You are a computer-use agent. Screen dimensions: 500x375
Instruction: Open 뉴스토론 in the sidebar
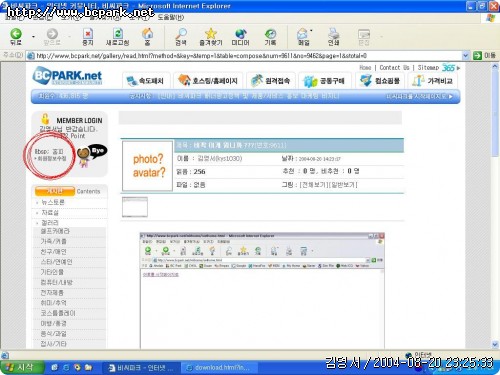point(53,202)
